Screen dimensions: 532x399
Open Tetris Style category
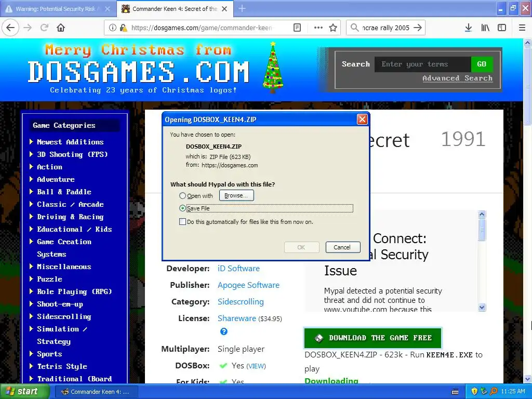[x=62, y=366]
